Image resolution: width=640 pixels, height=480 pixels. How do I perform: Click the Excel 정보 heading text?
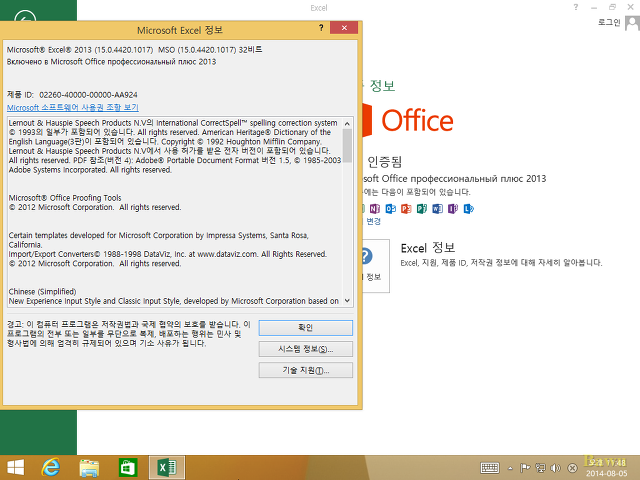428,248
